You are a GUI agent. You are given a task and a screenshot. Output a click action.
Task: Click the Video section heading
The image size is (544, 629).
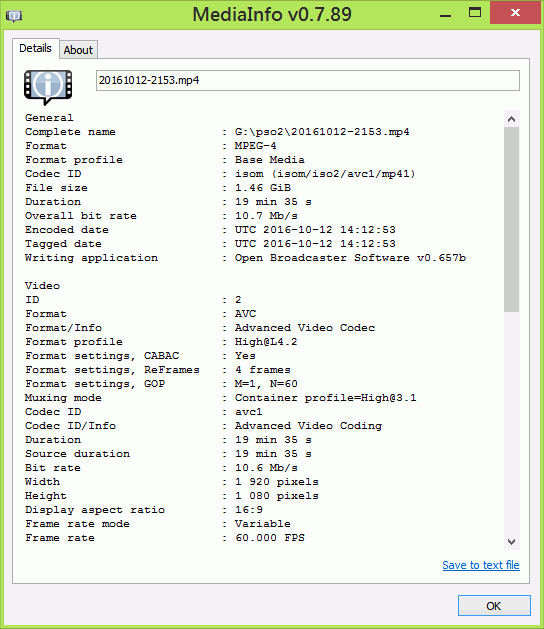pos(42,286)
